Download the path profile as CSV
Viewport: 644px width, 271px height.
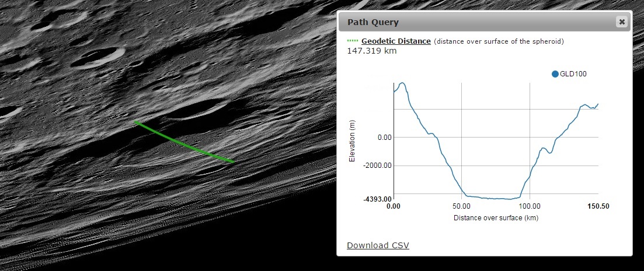pos(378,245)
